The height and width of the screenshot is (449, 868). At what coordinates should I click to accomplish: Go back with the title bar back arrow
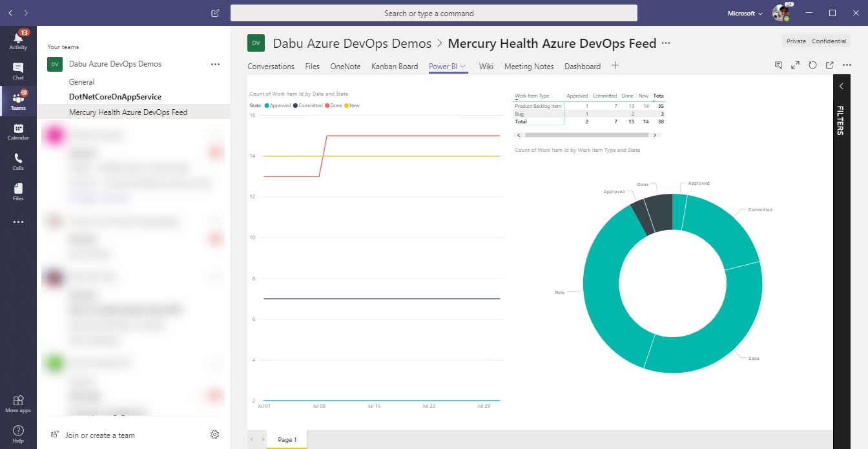[x=10, y=13]
